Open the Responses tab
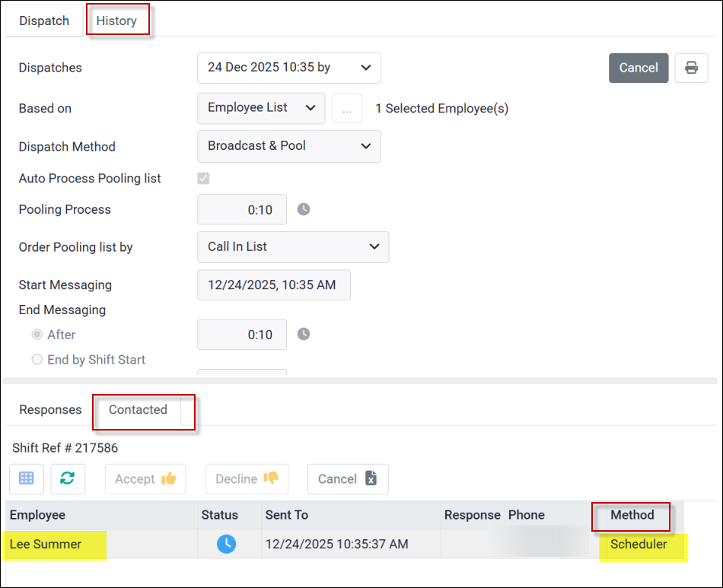This screenshot has width=723, height=588. coord(50,409)
